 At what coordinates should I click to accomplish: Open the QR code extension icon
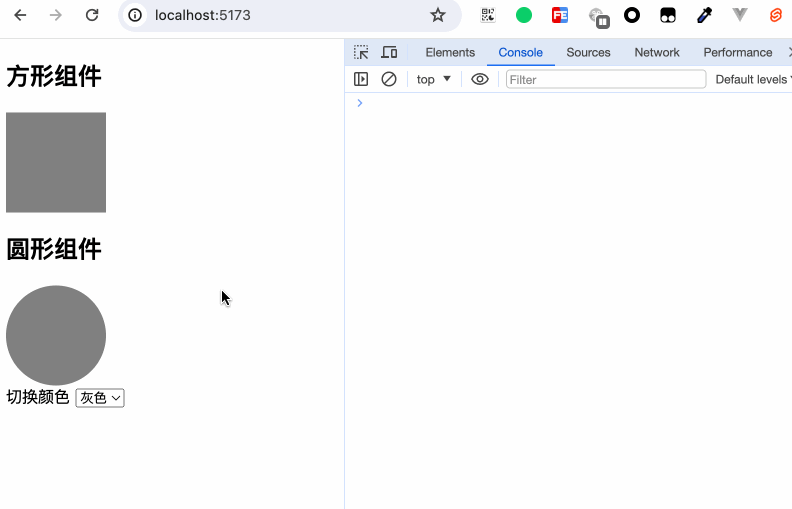click(488, 15)
